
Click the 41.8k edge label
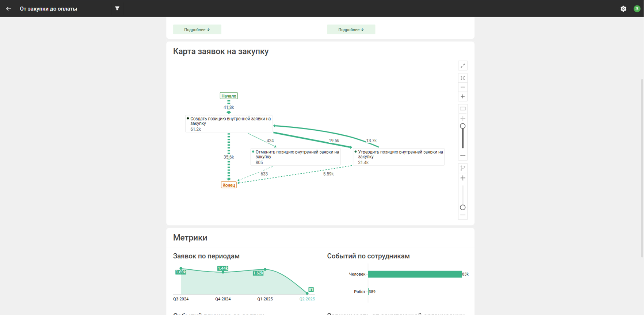tap(229, 107)
